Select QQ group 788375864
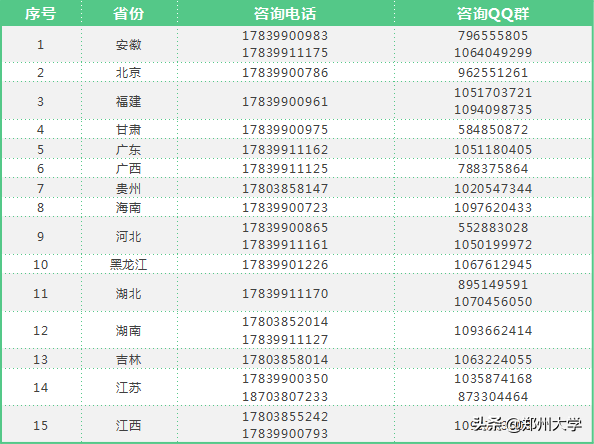The width and height of the screenshot is (594, 444). point(493,169)
